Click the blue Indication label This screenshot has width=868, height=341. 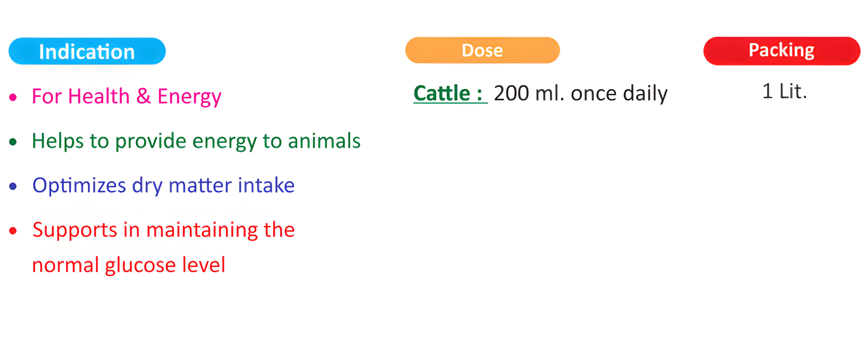tap(87, 51)
